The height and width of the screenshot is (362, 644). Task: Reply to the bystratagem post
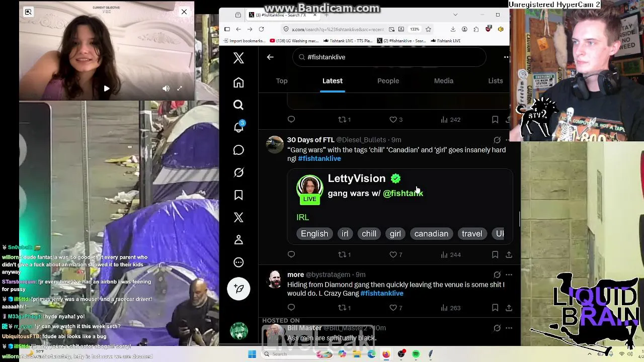(291, 308)
